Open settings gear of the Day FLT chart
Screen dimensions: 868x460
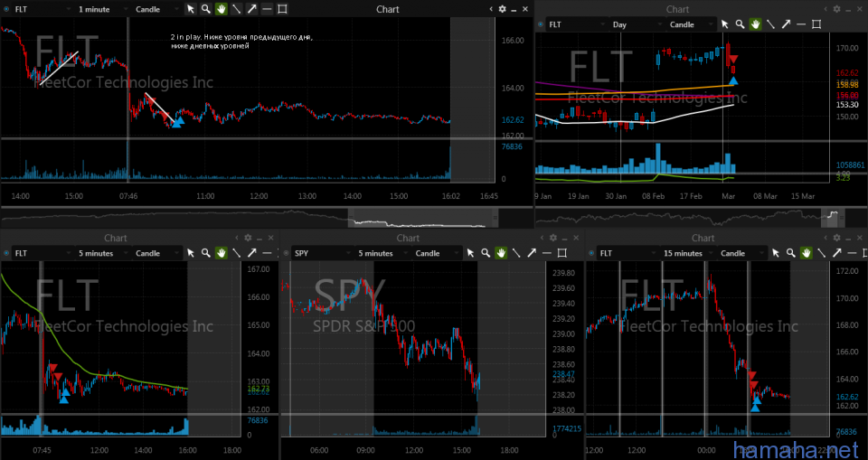coord(837,9)
